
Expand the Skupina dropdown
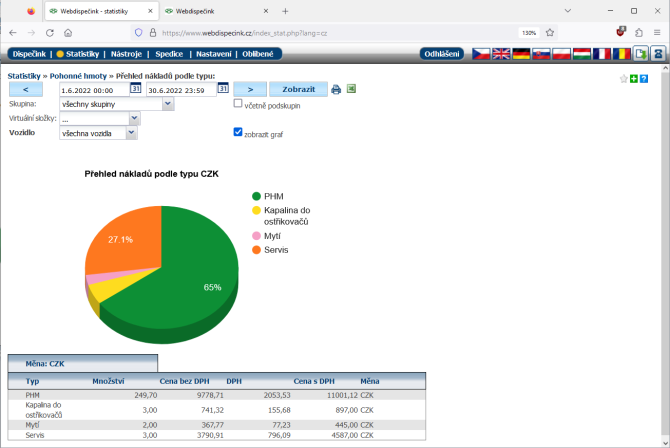(168, 104)
